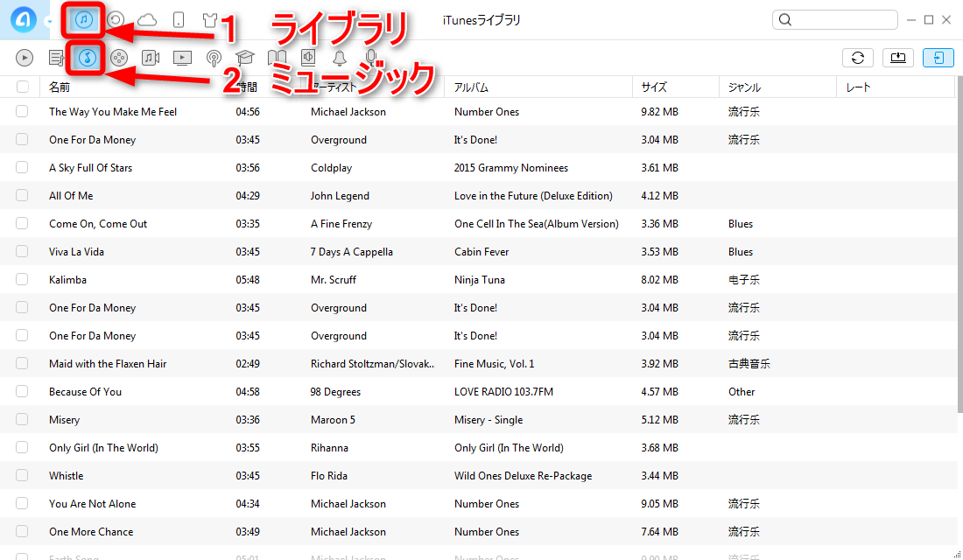The width and height of the screenshot is (963, 560).
Task: Check the box for Misery
Action: pos(22,419)
